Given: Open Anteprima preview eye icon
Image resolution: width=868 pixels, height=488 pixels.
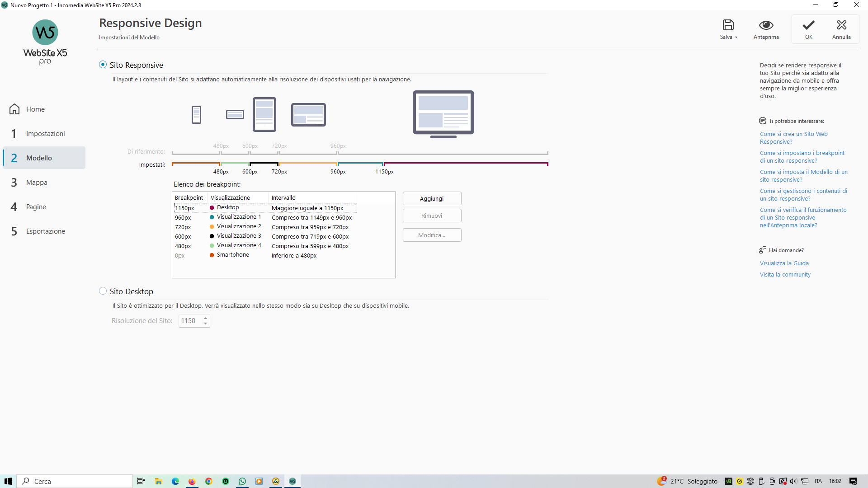Looking at the screenshot, I should tap(766, 25).
